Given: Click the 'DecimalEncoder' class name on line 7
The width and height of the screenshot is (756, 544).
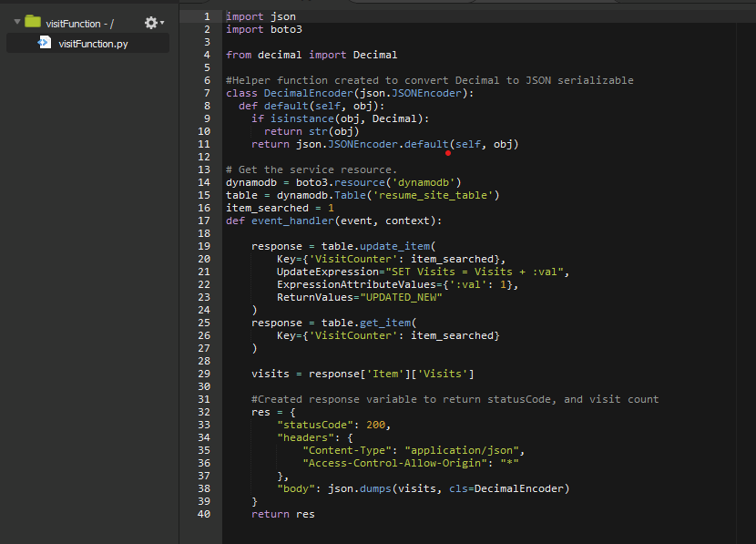Looking at the screenshot, I should point(309,93).
